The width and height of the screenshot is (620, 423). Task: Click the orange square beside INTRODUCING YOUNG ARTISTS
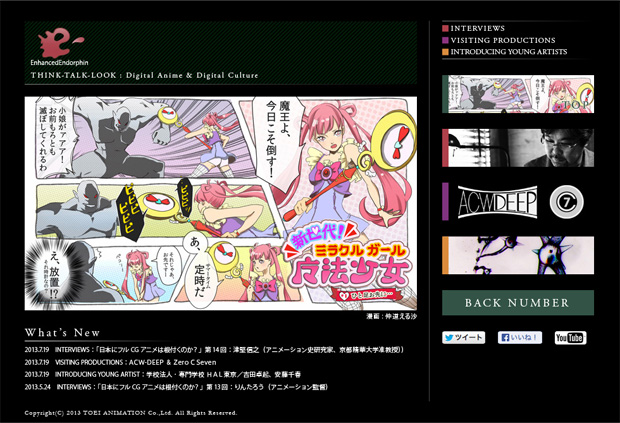pyautogui.click(x=445, y=51)
